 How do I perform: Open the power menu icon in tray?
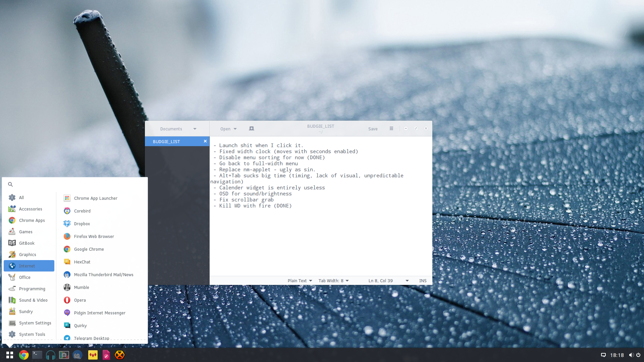(x=638, y=355)
